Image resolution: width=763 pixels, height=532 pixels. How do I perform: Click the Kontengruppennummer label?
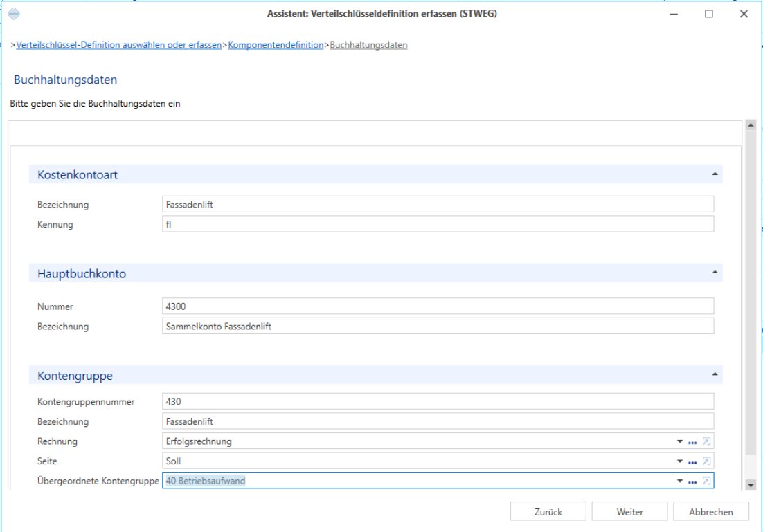pyautogui.click(x=86, y=402)
